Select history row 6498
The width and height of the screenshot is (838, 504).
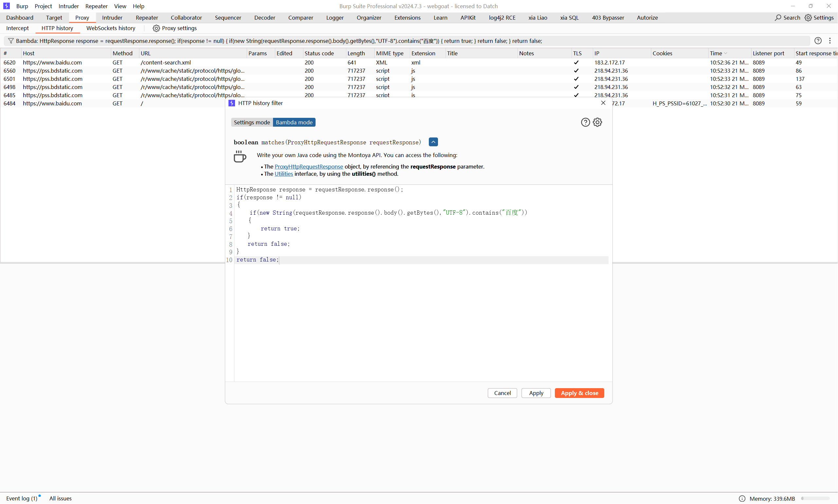click(419, 87)
